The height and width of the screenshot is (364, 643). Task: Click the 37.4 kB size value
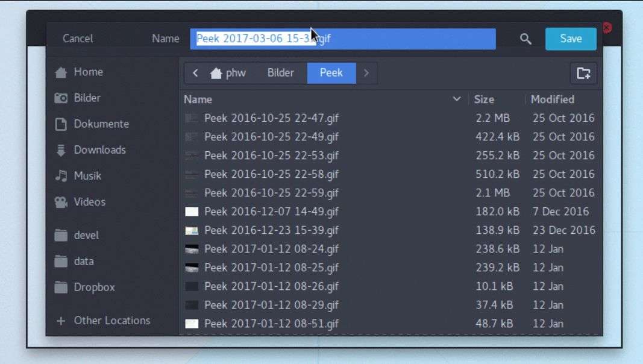(494, 306)
